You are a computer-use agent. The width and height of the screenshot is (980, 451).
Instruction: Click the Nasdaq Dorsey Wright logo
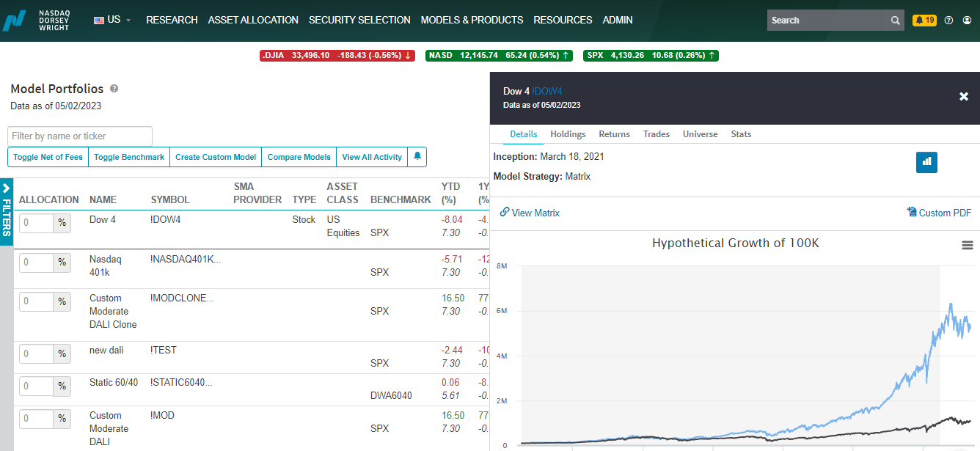coord(36,20)
